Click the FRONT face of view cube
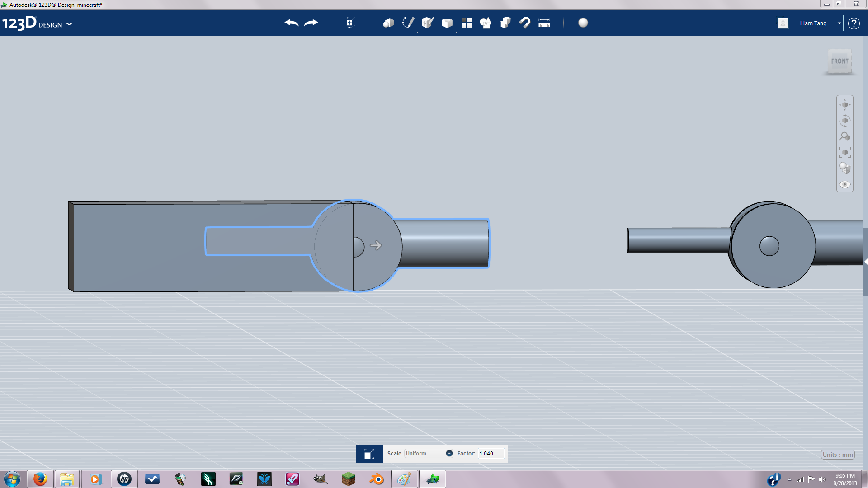This screenshot has height=488, width=868. click(840, 61)
